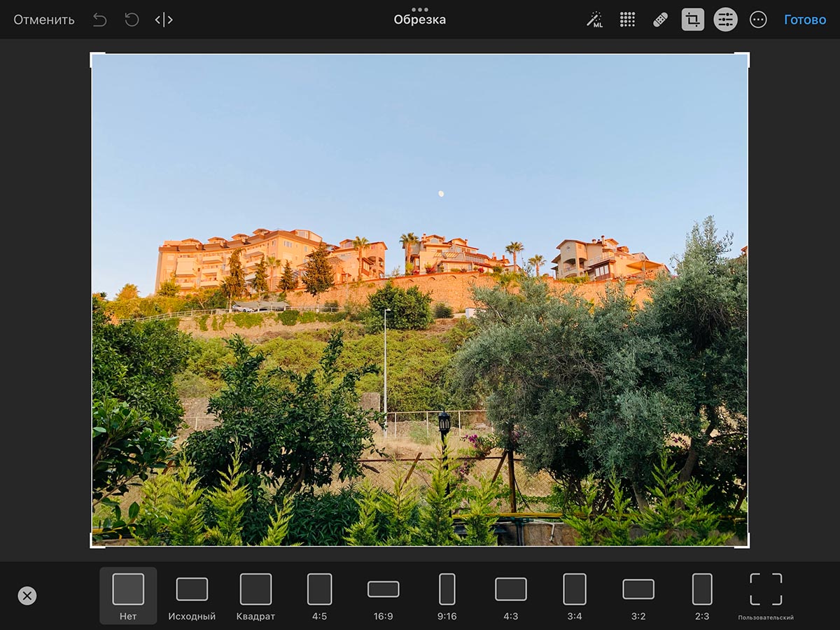840x630 pixels.
Task: Tap the Обрезка title text
Action: (x=420, y=20)
